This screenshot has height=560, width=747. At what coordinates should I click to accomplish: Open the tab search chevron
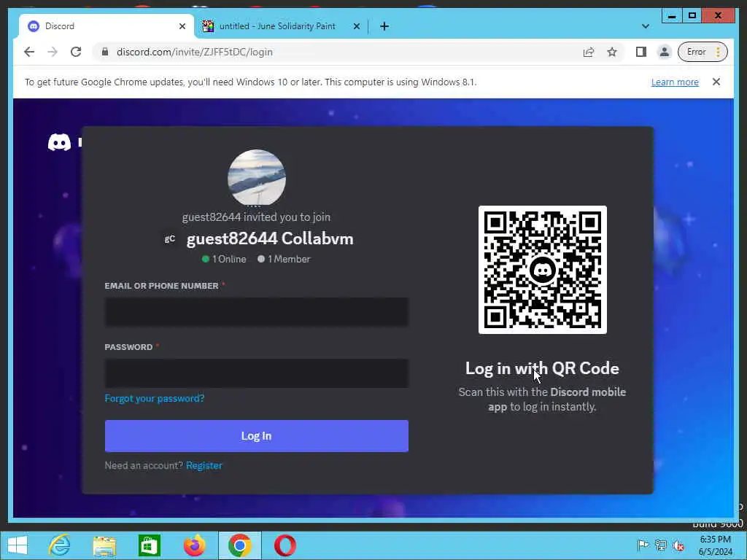point(646,26)
